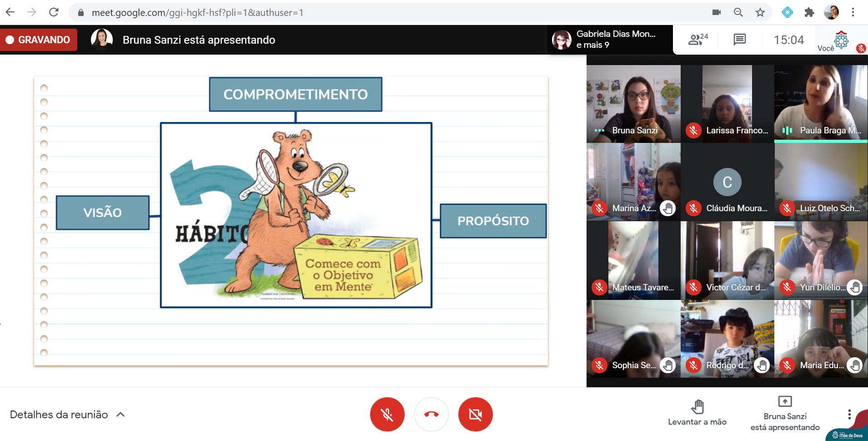Viewport: 868px width, 441px height.
Task: Click the browser zoom magnifier icon
Action: [x=738, y=12]
